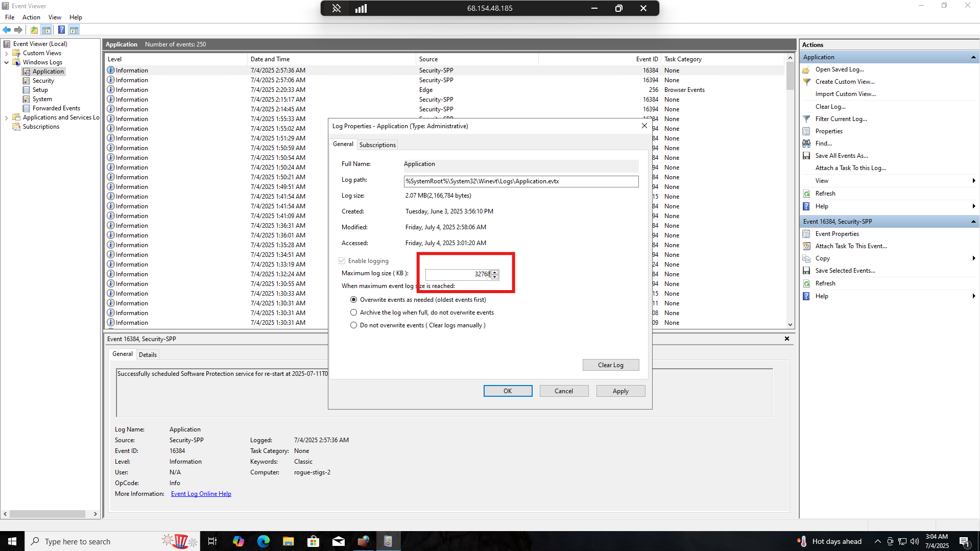Click the Find binoculars icon
980x551 pixels.
click(x=806, y=143)
